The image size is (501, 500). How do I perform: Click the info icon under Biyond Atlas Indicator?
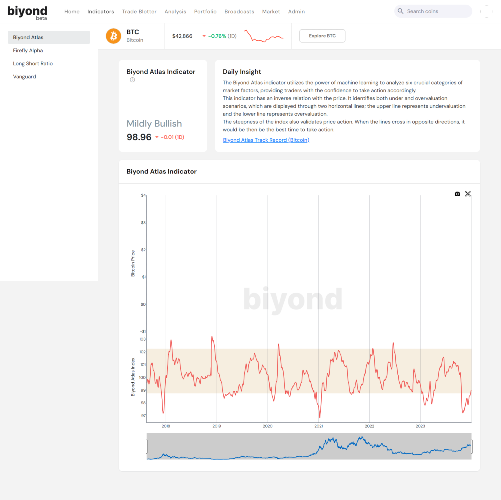pos(132,80)
